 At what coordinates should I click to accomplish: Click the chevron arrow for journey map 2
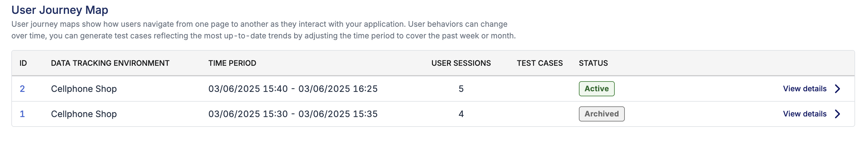[837, 89]
